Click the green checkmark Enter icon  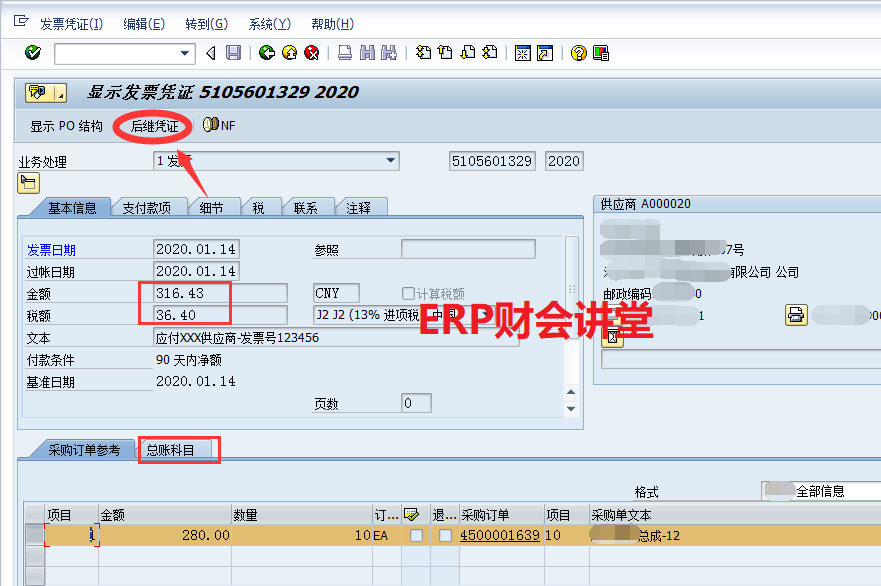coord(33,53)
